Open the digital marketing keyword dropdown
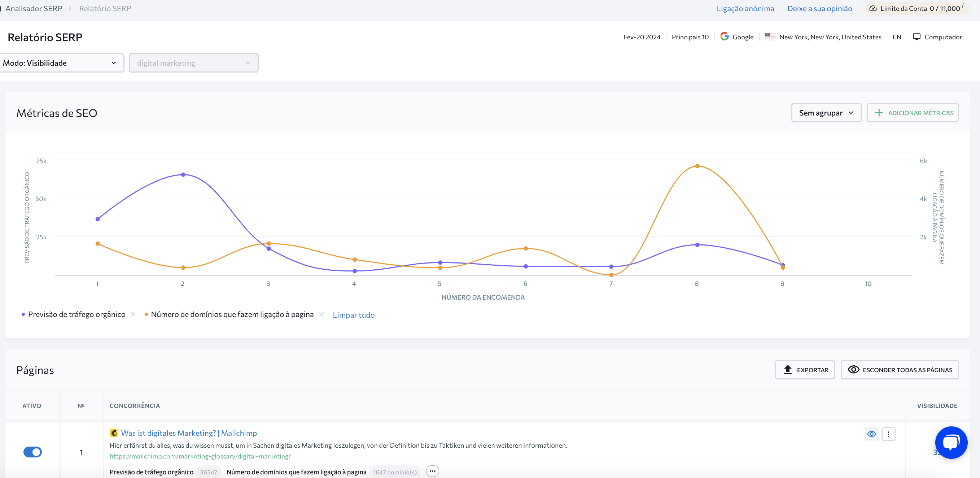The width and height of the screenshot is (980, 478). [x=194, y=63]
